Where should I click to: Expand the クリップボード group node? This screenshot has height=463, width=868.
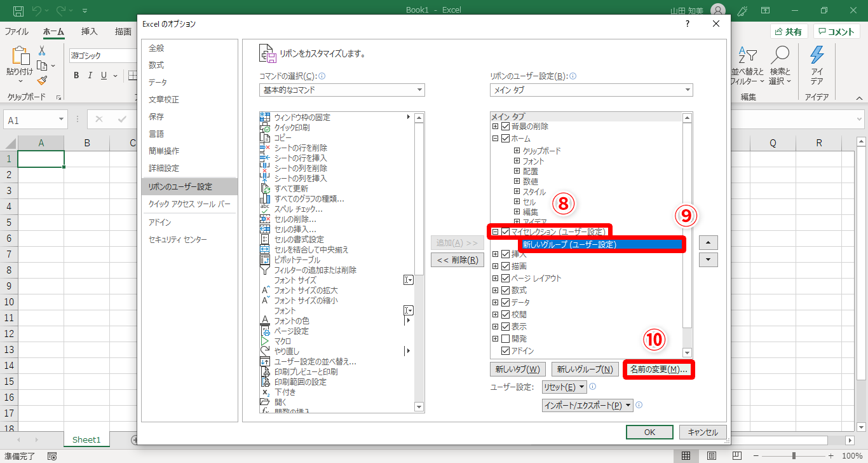coord(517,151)
